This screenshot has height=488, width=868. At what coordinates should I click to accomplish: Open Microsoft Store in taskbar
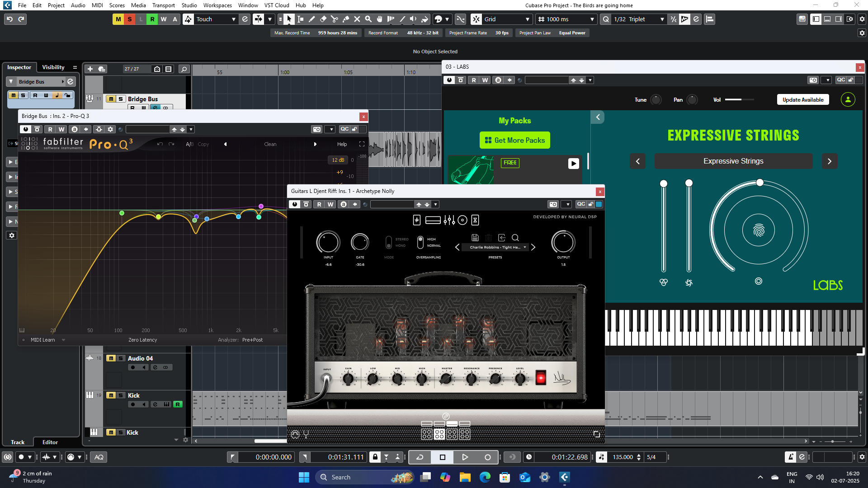tap(505, 477)
